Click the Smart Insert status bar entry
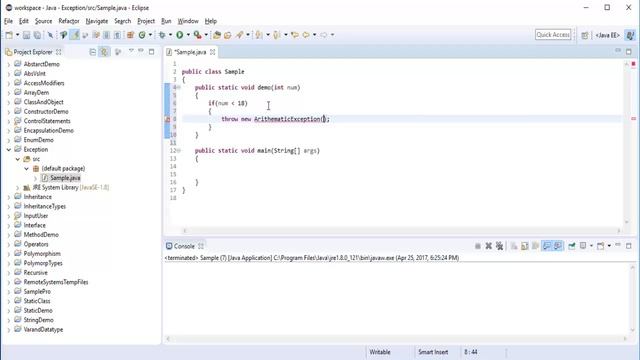Screen dimensions: 640x360 pos(433,352)
